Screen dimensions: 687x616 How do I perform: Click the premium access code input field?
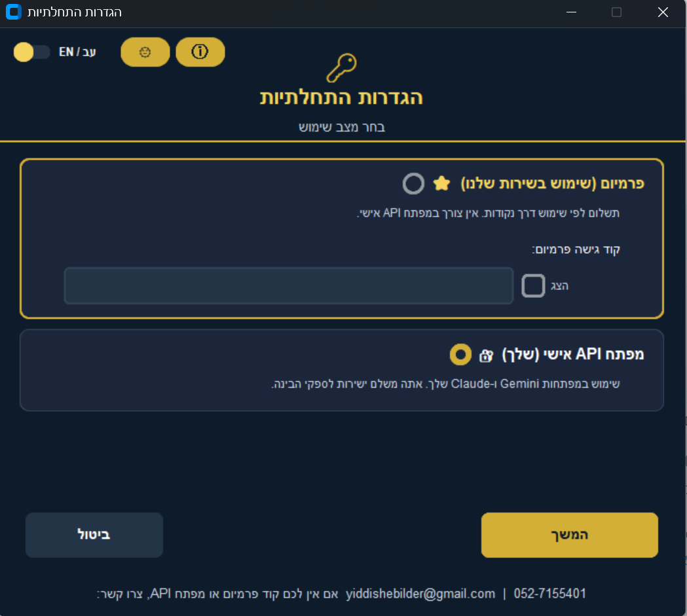tap(288, 285)
